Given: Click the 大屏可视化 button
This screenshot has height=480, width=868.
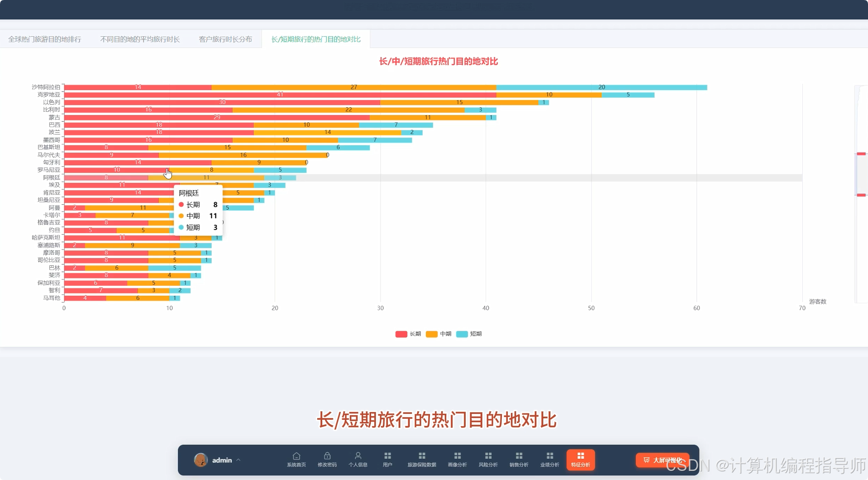Looking at the screenshot, I should pos(663,460).
